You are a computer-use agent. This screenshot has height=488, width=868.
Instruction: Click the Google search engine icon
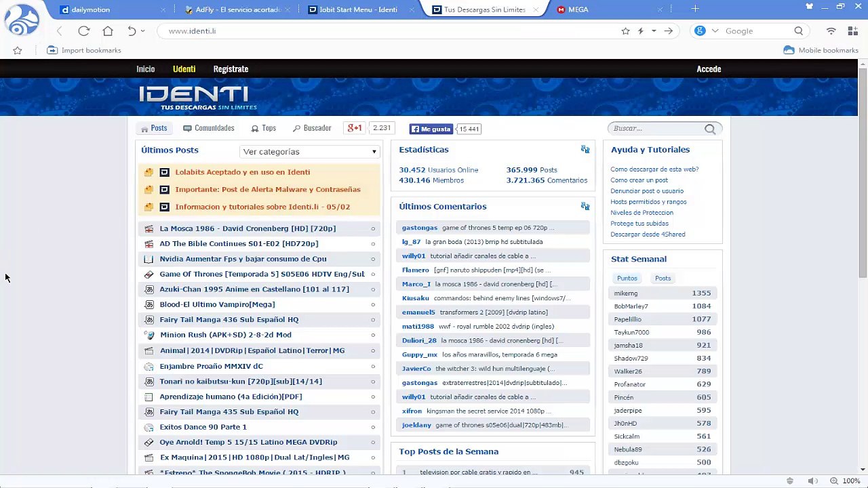pos(700,31)
